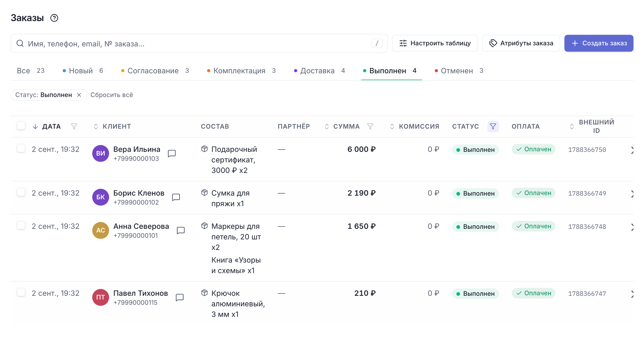Click ПТ avatar of Павел Тихонов

point(101,297)
